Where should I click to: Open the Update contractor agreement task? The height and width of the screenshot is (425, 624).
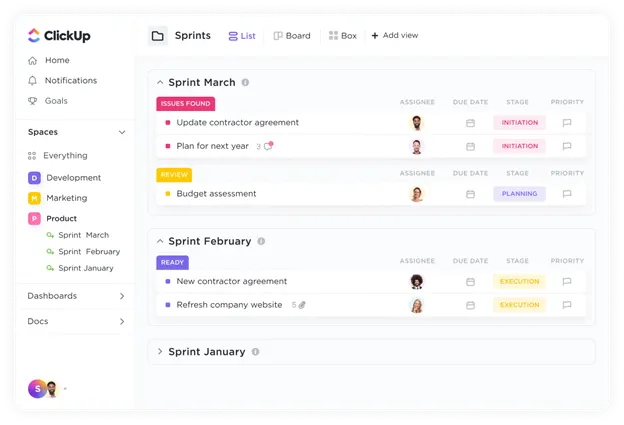(x=238, y=123)
